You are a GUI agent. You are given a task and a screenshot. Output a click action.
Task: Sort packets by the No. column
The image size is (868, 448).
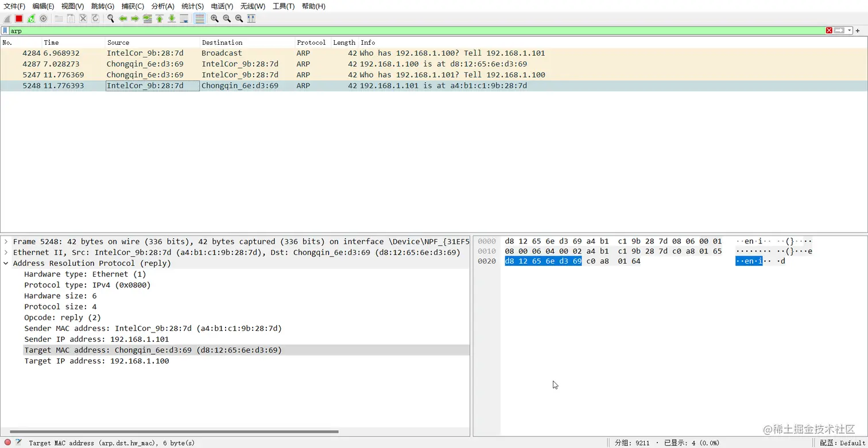(21, 43)
